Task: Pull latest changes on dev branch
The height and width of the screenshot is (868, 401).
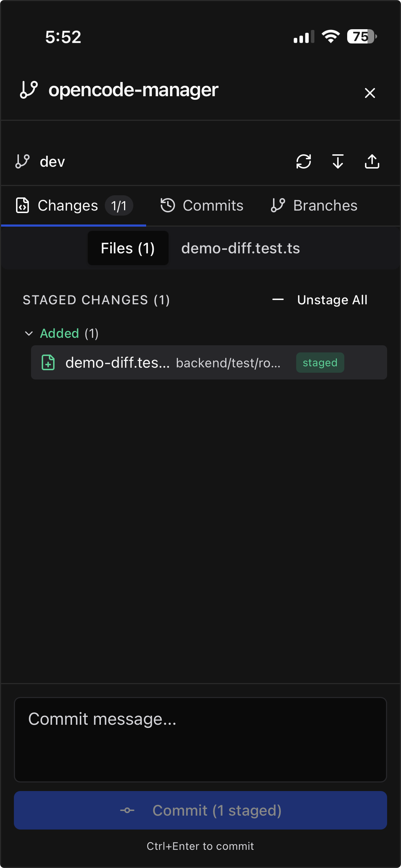Action: [338, 161]
